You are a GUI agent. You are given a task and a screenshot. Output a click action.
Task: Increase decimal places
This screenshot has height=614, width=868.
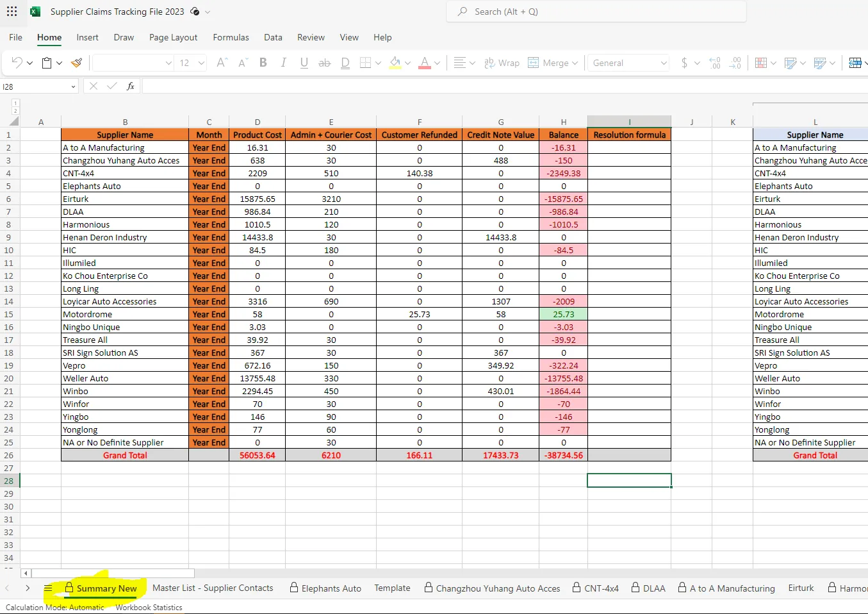tap(715, 63)
